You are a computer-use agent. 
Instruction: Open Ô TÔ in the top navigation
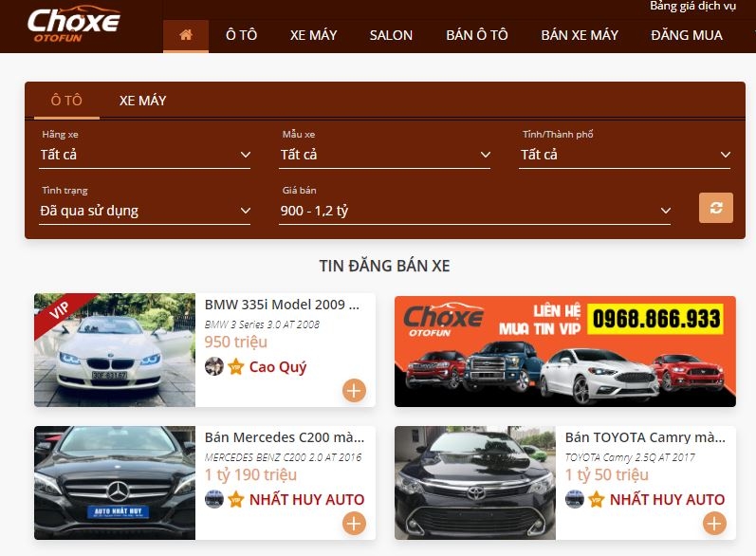tap(242, 35)
